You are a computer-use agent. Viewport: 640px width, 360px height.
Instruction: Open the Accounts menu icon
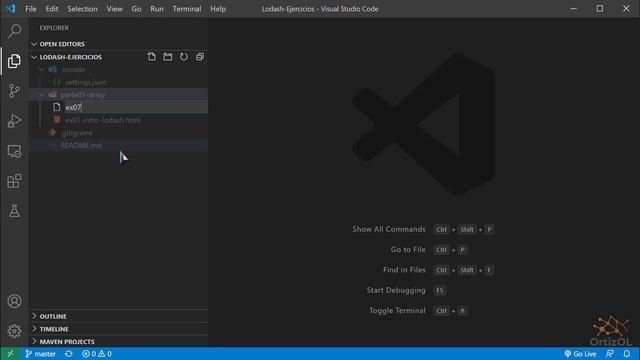[14, 301]
